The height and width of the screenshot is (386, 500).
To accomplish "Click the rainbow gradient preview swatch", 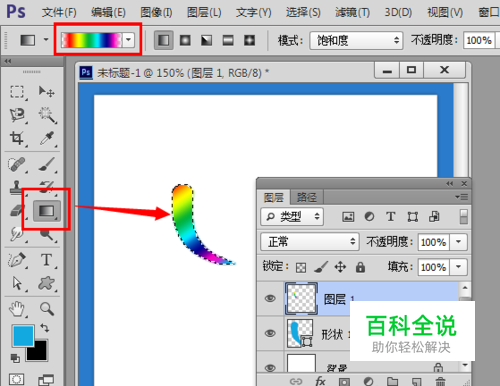I will click(92, 40).
